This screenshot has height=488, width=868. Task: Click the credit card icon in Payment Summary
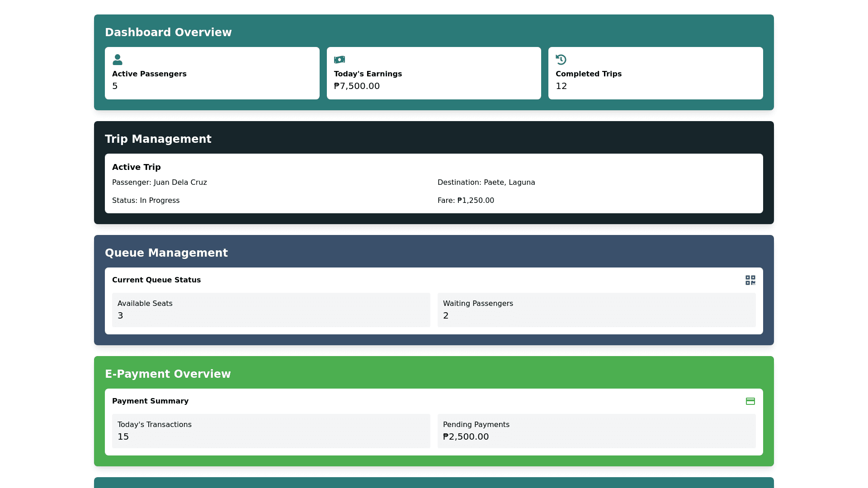[750, 401]
